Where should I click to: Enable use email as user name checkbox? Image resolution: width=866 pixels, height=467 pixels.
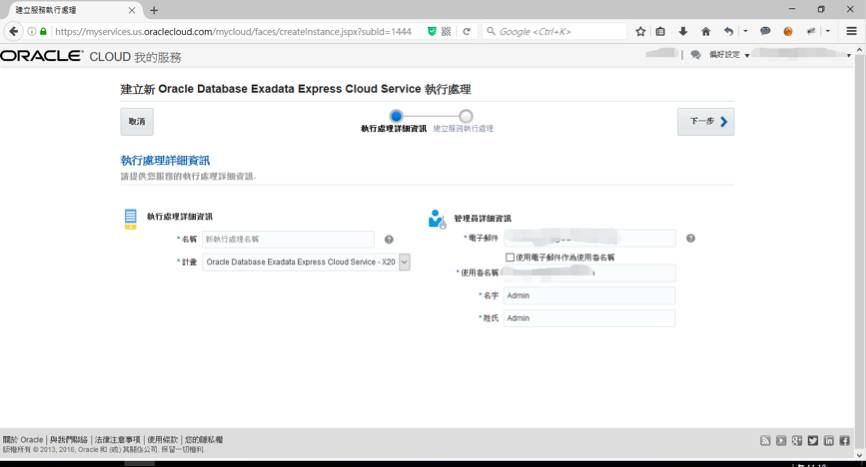[510, 257]
